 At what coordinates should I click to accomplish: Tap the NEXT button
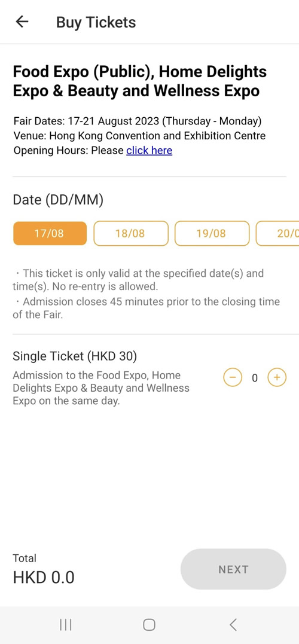coord(233,569)
